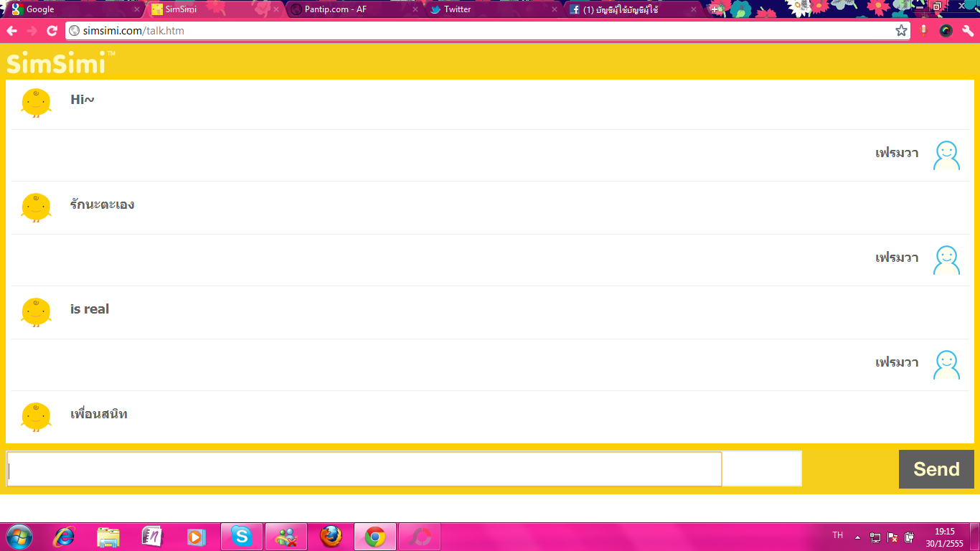Bookmark this page with the star
This screenshot has height=551, width=980.
click(x=901, y=31)
